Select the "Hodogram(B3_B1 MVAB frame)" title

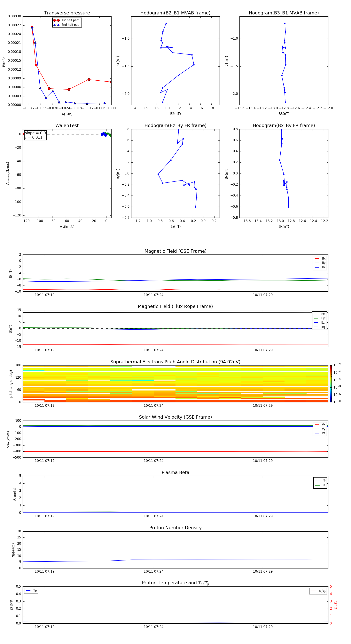point(284,13)
